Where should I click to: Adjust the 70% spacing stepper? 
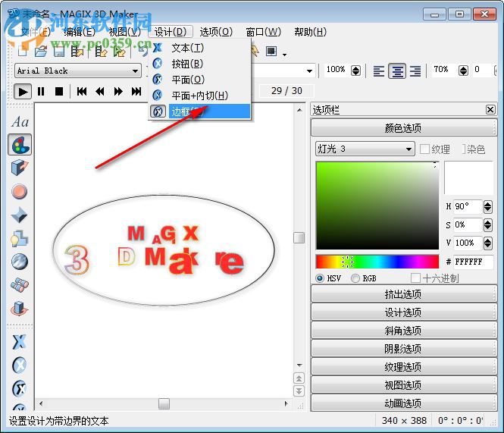[x=463, y=71]
